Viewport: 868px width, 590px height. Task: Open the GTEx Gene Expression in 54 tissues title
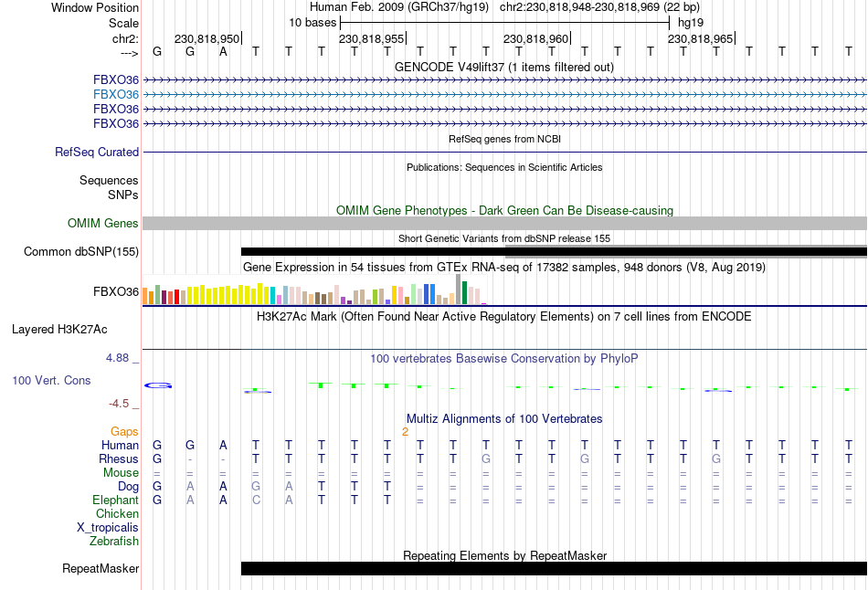tap(504, 268)
